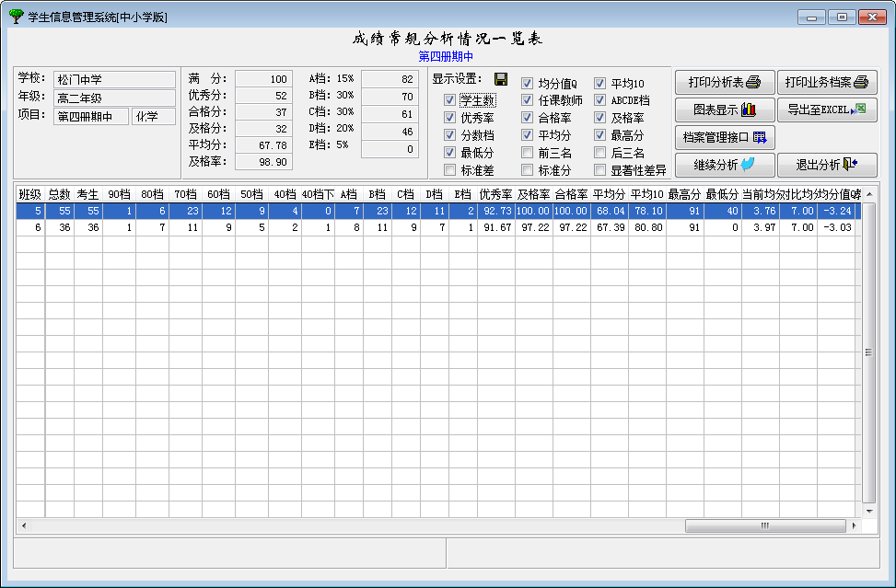Click the table's vertical scrollbar down arrow
This screenshot has width=896, height=588.
click(x=867, y=509)
